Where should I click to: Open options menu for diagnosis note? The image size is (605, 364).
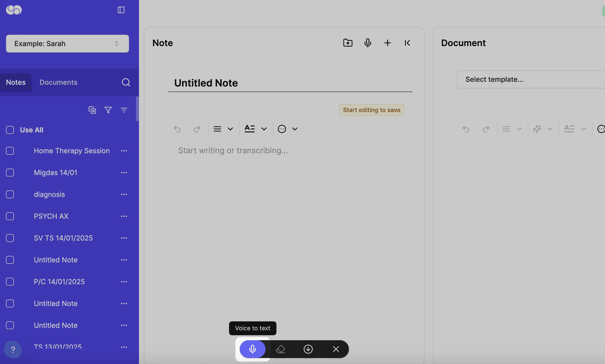[124, 194]
